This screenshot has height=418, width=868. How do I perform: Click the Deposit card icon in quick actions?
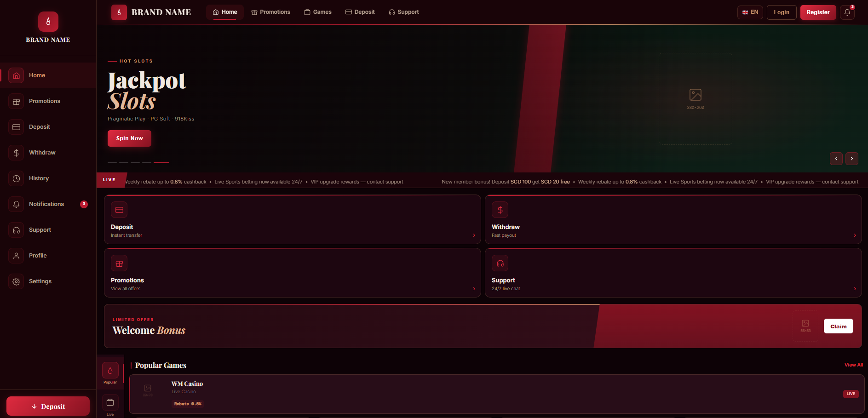point(119,210)
